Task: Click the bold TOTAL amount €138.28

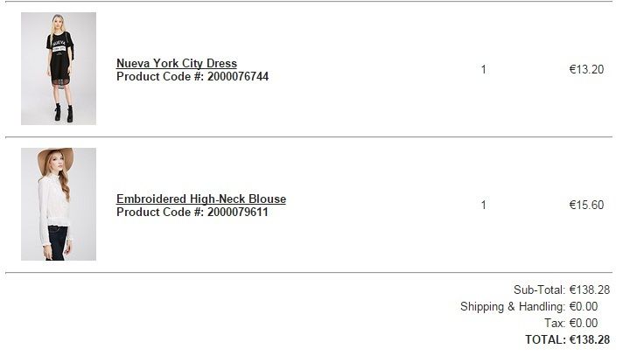Action: 589,340
